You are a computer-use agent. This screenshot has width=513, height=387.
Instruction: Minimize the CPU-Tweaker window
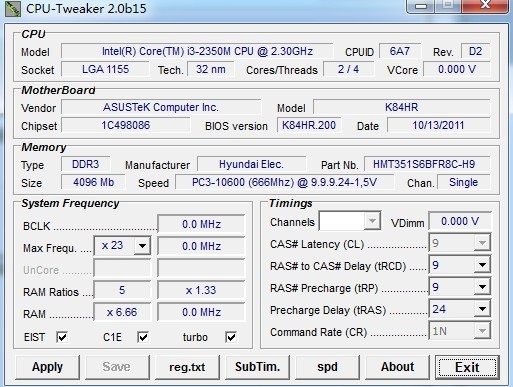[421, 6]
